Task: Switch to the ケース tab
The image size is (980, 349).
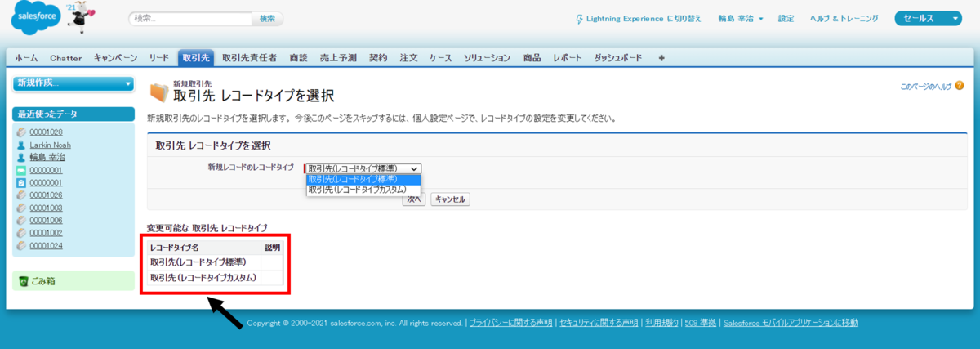Action: (x=441, y=58)
